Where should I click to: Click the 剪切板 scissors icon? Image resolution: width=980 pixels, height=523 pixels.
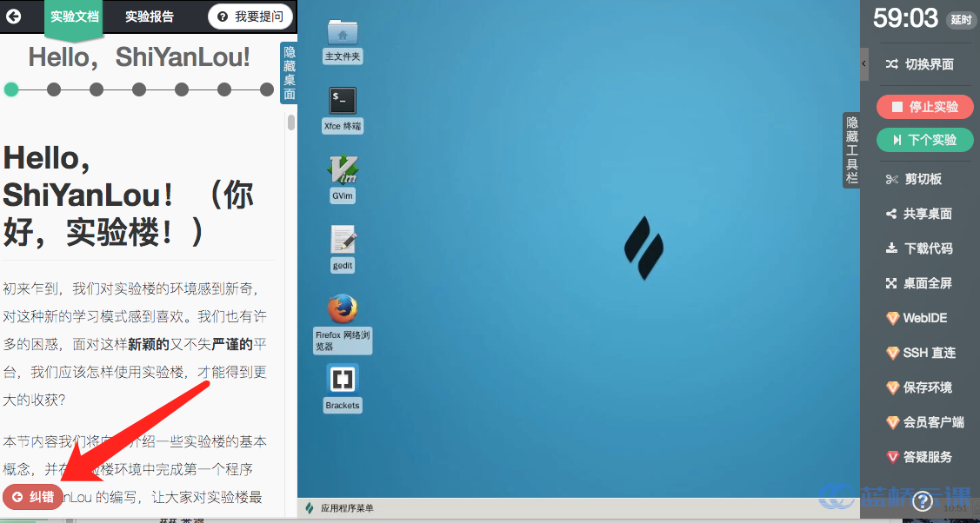(x=892, y=179)
